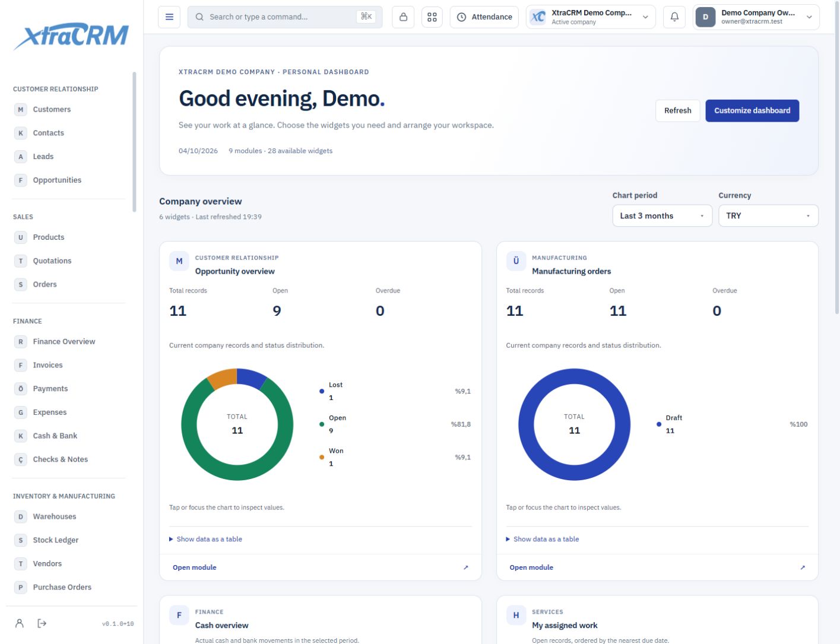The image size is (840, 644).
Task: Navigate to Purchase Orders
Action: [x=69, y=588]
